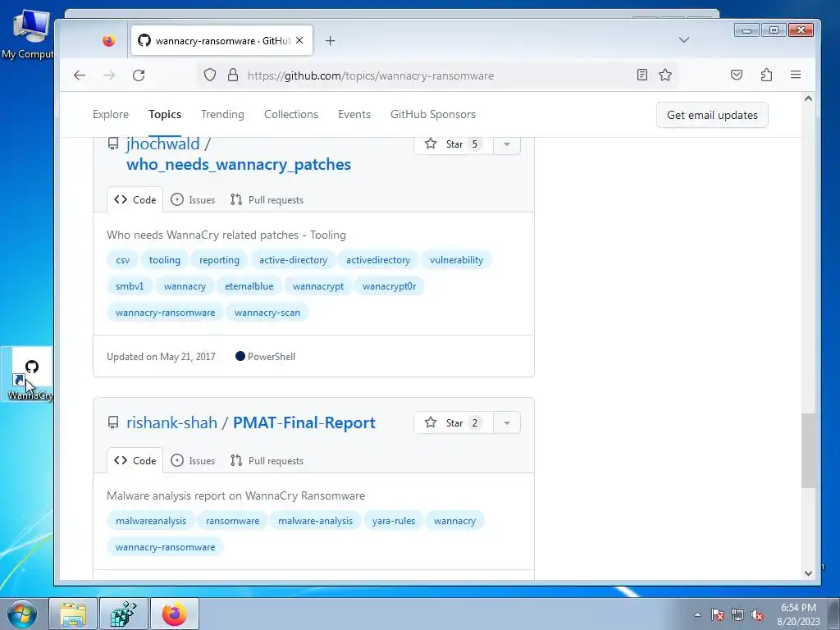
Task: Go to the Explore navigation link
Action: (x=111, y=115)
